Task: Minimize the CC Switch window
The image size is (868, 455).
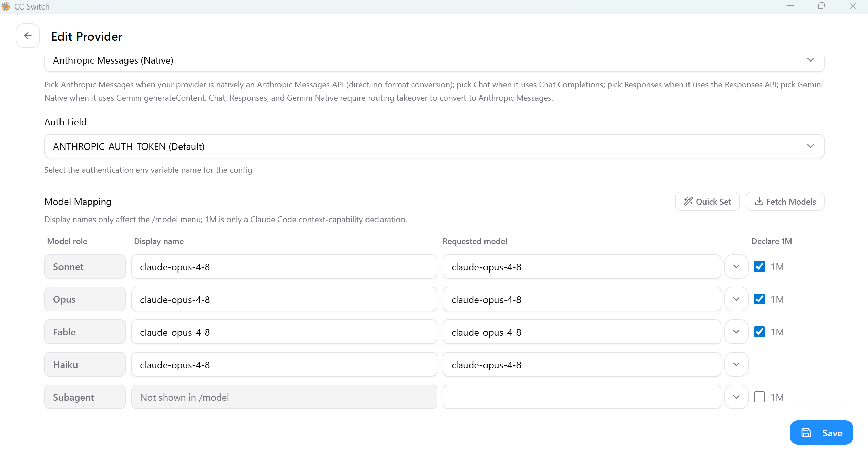Action: click(x=790, y=6)
